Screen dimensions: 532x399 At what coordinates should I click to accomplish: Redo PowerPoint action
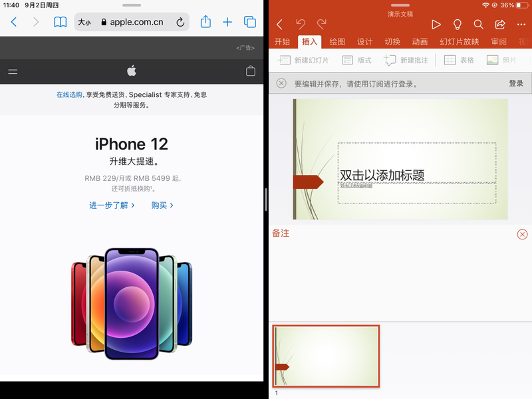pyautogui.click(x=321, y=25)
